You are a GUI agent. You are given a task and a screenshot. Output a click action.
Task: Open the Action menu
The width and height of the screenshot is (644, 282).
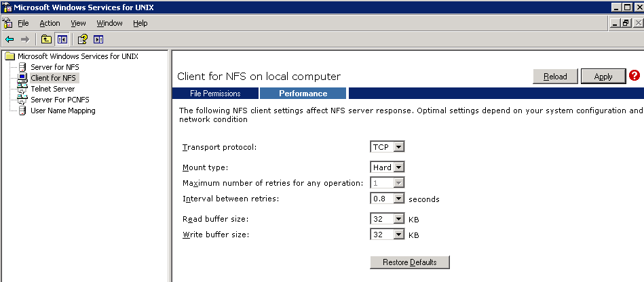pyautogui.click(x=50, y=24)
